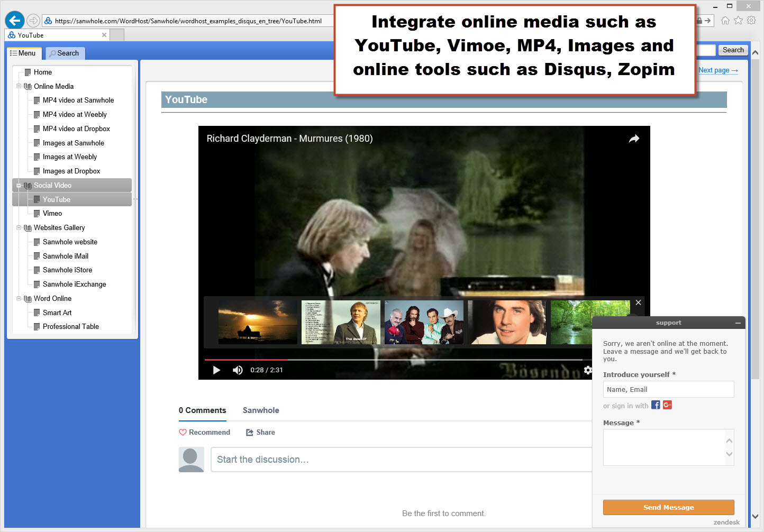This screenshot has height=532, width=764.
Task: Collapse the Websites Gallery tree node
Action: point(19,228)
